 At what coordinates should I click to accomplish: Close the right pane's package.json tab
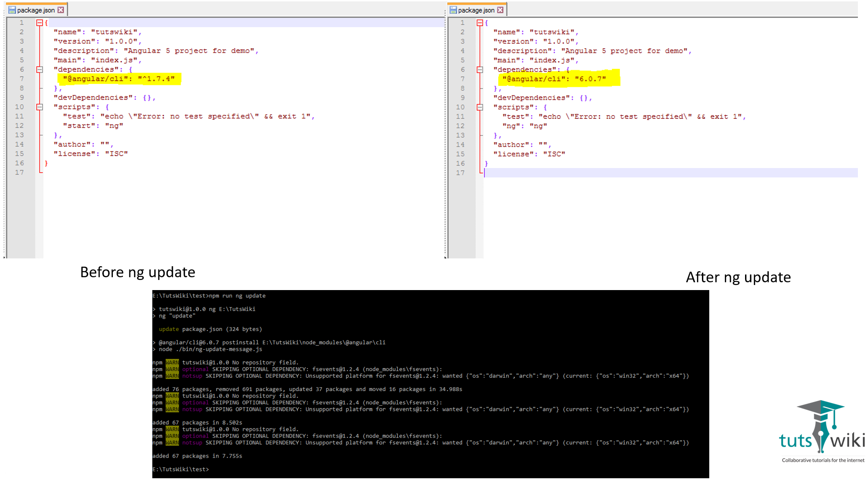[500, 10]
